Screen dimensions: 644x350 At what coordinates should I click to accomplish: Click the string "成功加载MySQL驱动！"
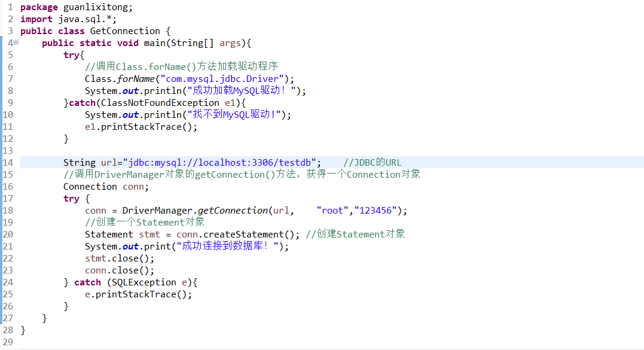pyautogui.click(x=242, y=91)
